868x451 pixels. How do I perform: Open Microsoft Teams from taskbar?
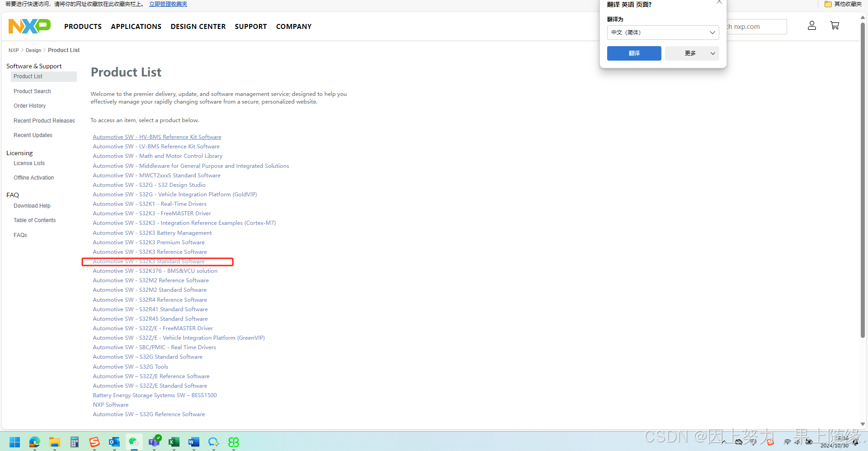155,441
